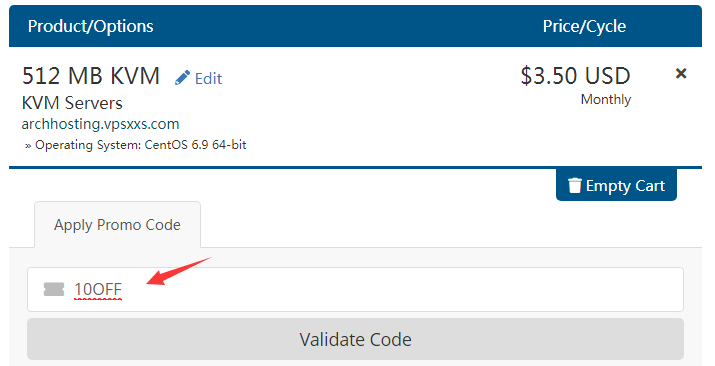
Task: Click the Validate Code button
Action: click(355, 339)
